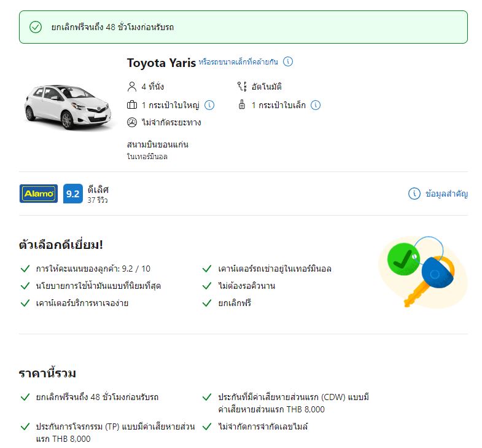
Task: Click checkmark beside การให้คะแนนของลูกค้า: 9.2 / 10
Action: coord(25,269)
